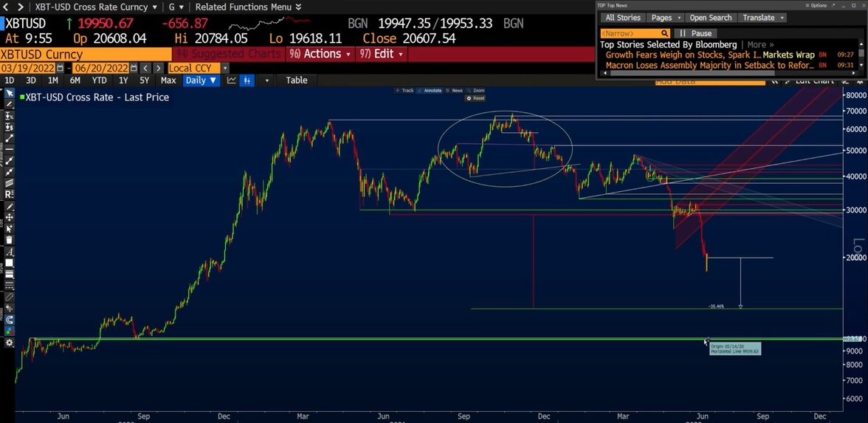Screen dimensions: 868x423
Task: Go back with the top-left back arrow
Action: [x=6, y=7]
